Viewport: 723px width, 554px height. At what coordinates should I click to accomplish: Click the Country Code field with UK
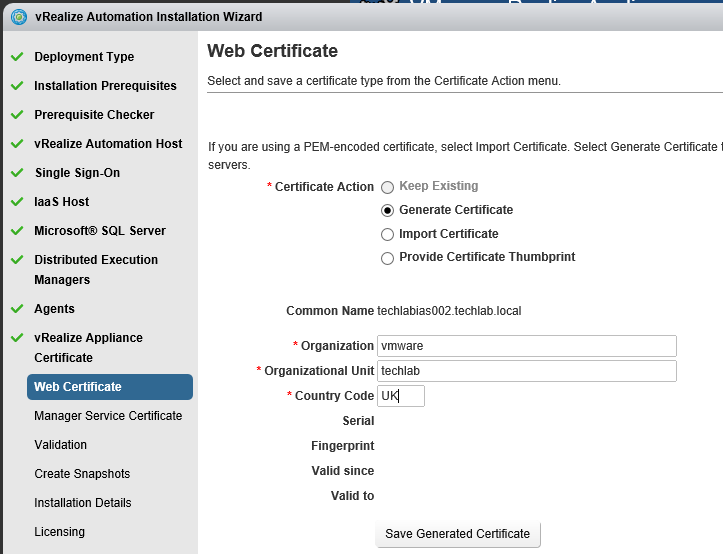401,396
